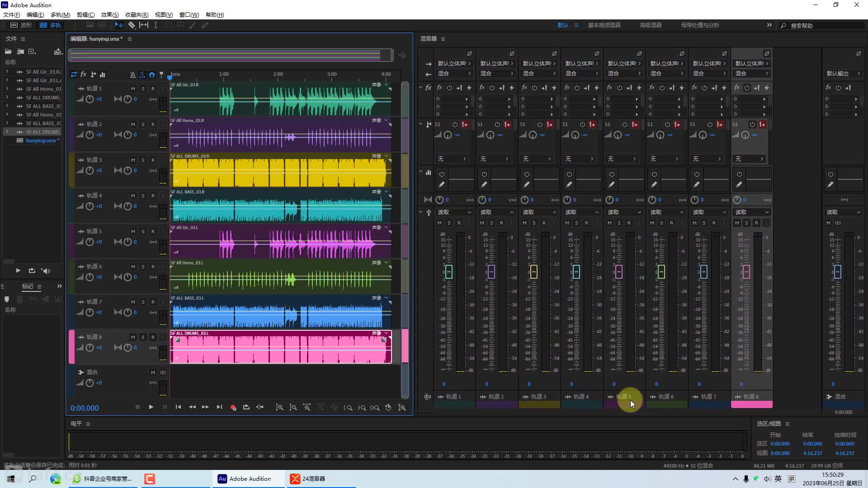Show EQ view icon in editor toolbar

click(x=103, y=75)
